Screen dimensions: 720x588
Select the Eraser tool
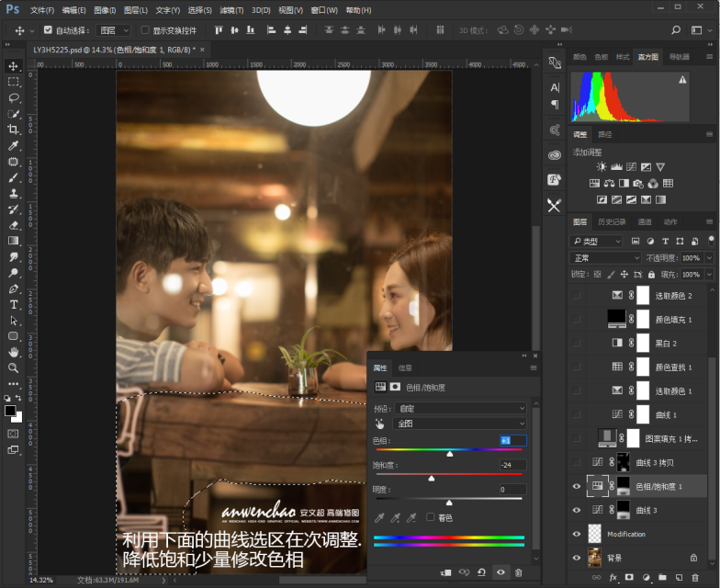coord(13,225)
